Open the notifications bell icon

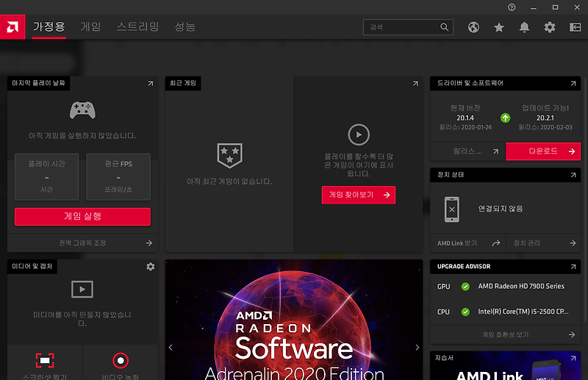click(x=524, y=27)
